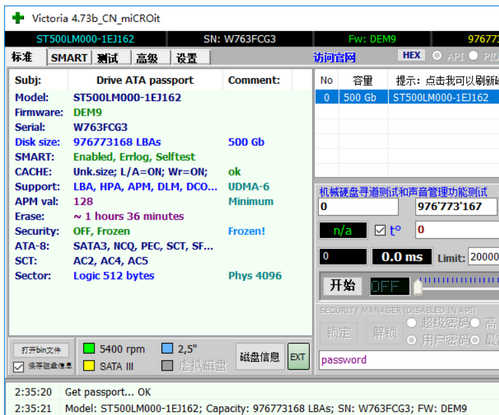Click the top bar Fw: DEM9
This screenshot has height=415, width=499.
(372, 39)
